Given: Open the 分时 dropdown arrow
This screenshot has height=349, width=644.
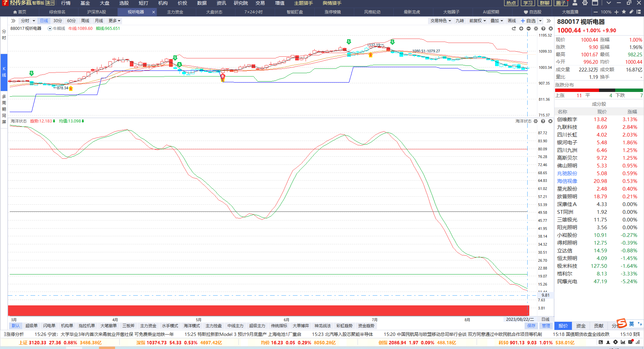Looking at the screenshot, I should point(34,21).
